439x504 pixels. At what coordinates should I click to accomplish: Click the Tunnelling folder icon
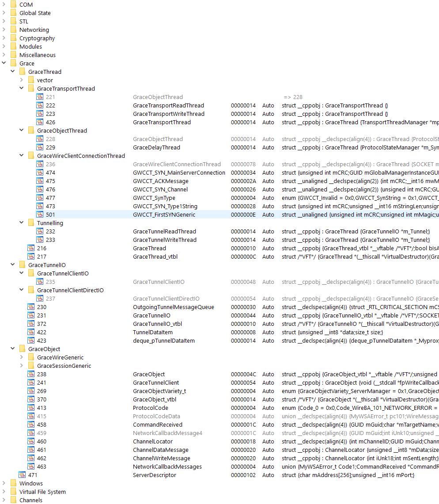31,223
